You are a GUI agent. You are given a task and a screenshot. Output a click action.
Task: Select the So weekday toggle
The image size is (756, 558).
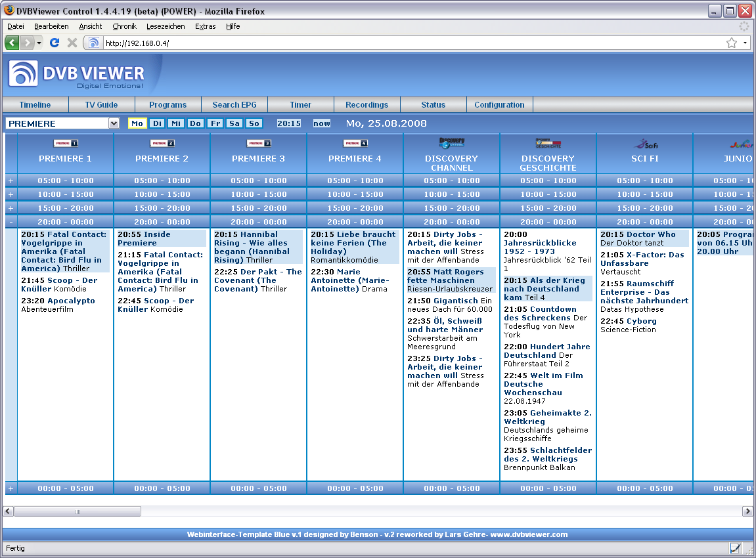point(254,123)
